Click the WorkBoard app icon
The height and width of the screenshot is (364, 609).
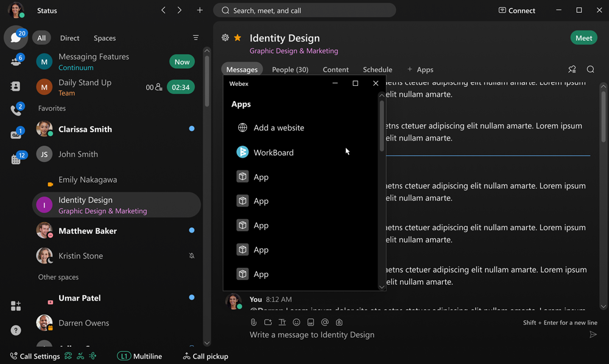click(242, 152)
